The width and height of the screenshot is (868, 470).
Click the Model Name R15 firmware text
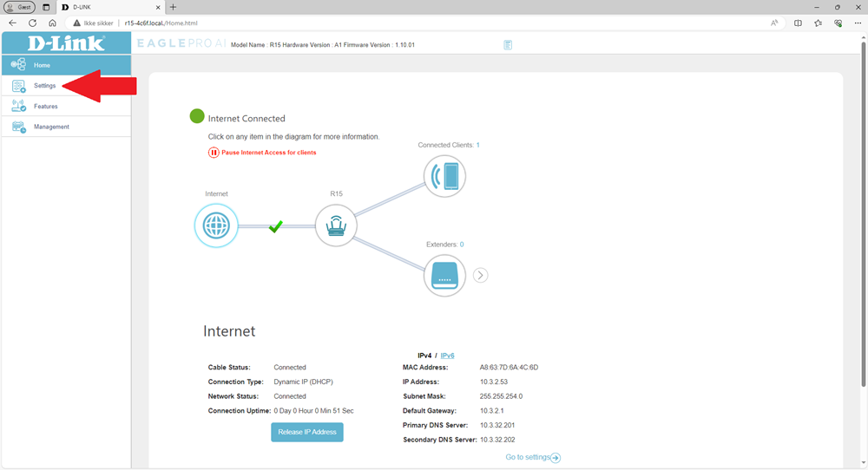point(322,45)
